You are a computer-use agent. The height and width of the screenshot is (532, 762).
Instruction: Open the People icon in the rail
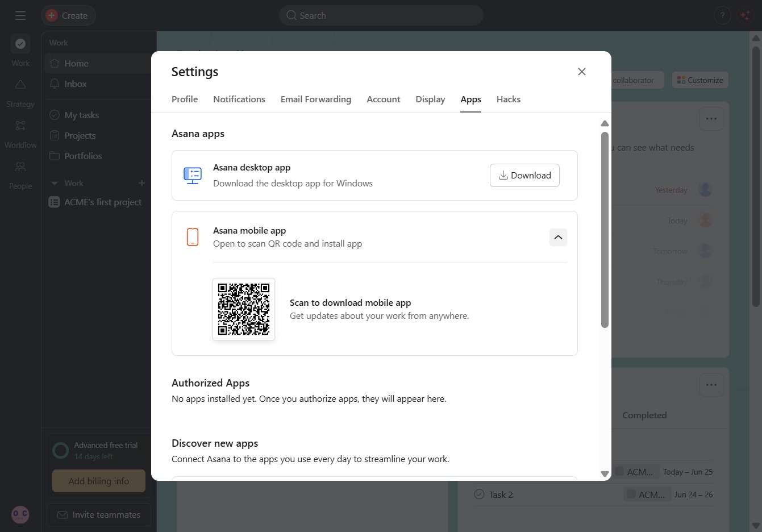point(20,167)
